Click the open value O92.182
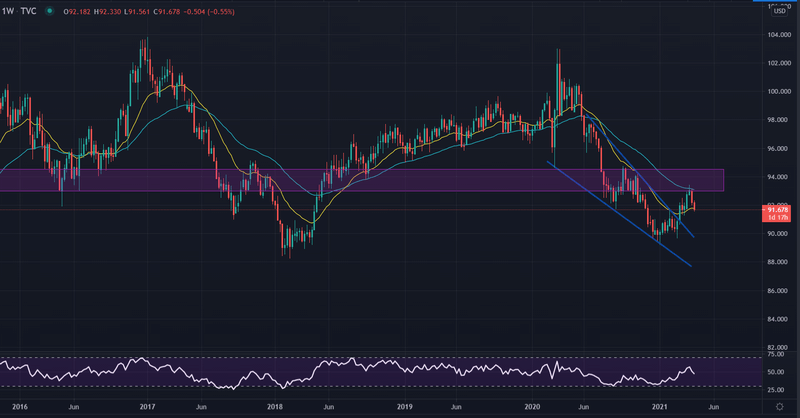Screen dimensions: 800x418 77,11
